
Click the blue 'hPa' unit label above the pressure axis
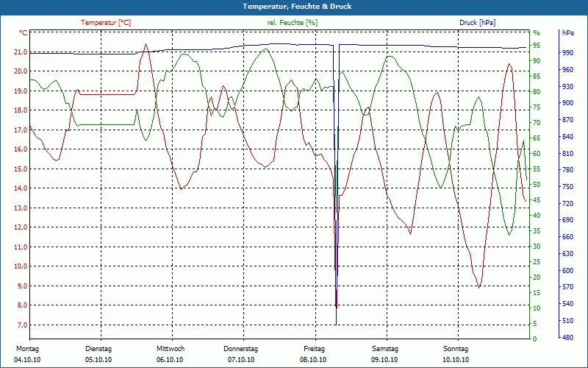(567, 32)
